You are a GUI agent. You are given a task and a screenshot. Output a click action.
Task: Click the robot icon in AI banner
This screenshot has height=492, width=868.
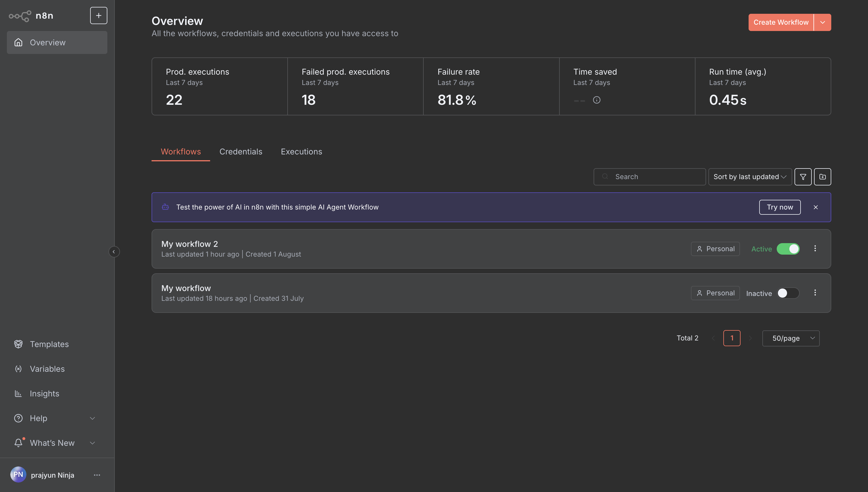tap(165, 207)
